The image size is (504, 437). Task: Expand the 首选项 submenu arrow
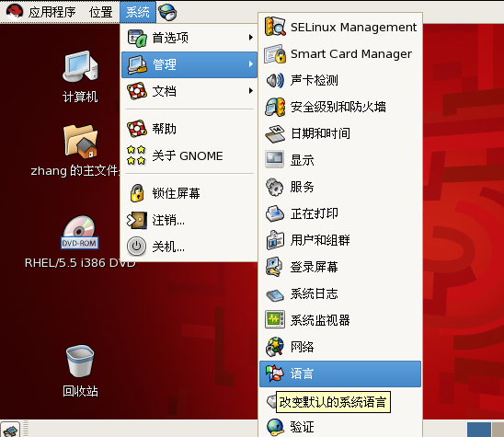(251, 38)
